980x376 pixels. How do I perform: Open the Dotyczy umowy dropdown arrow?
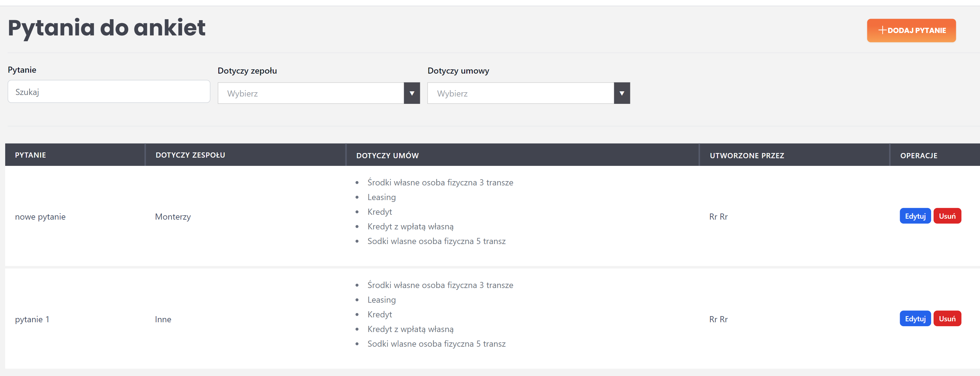tap(622, 93)
